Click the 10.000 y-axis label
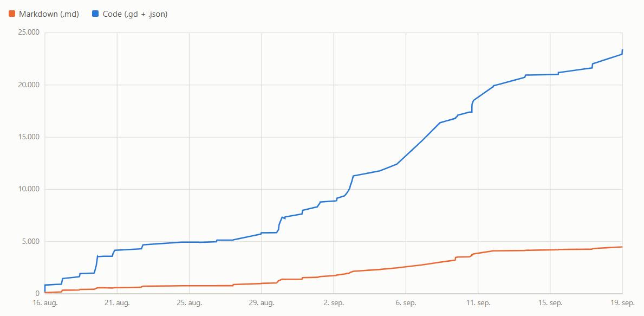This screenshot has width=644, height=316. [x=29, y=189]
